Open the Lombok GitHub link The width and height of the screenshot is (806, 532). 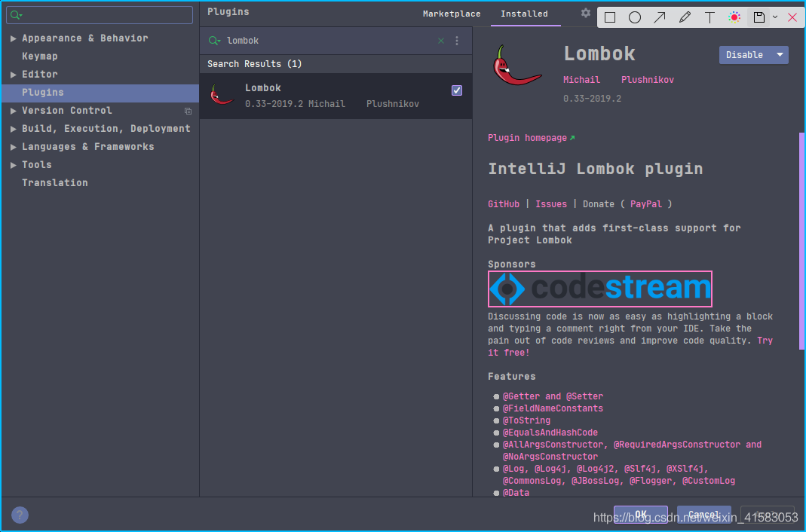[504, 204]
